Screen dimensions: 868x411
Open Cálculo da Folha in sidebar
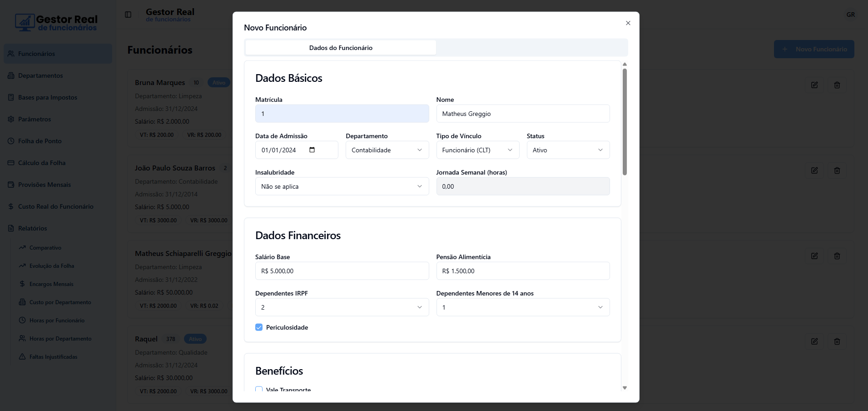(x=58, y=163)
